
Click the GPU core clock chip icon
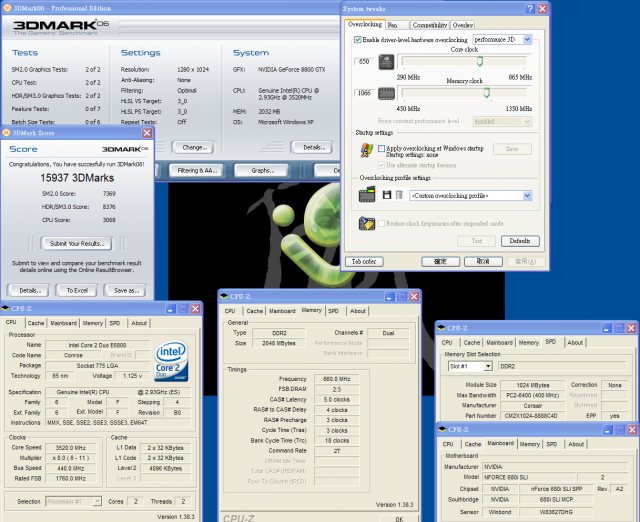(386, 62)
